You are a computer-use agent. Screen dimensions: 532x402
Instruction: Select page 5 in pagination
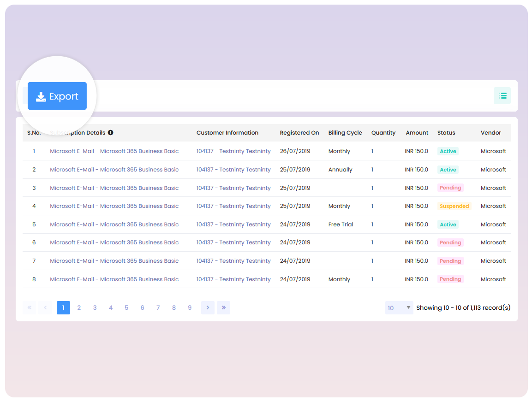(126, 307)
